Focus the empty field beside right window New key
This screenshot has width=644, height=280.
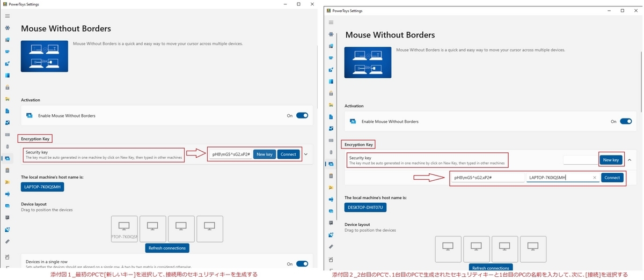pos(581,160)
